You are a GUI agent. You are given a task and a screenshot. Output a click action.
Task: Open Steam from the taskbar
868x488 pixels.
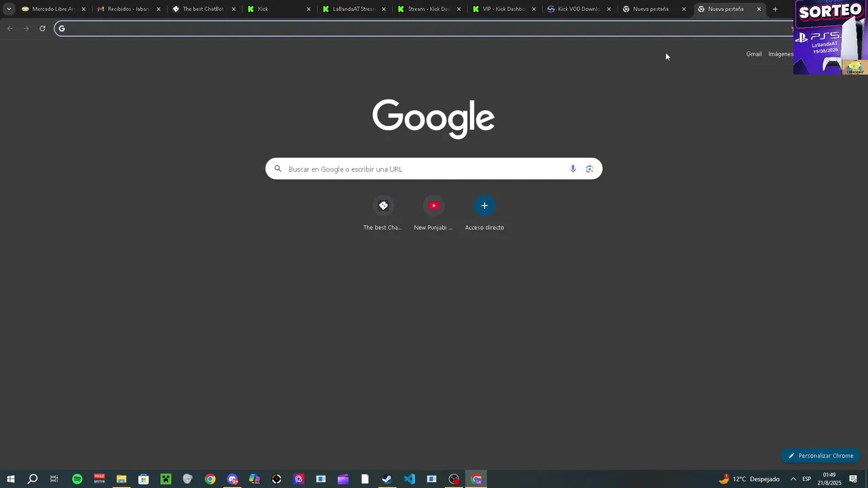387,479
